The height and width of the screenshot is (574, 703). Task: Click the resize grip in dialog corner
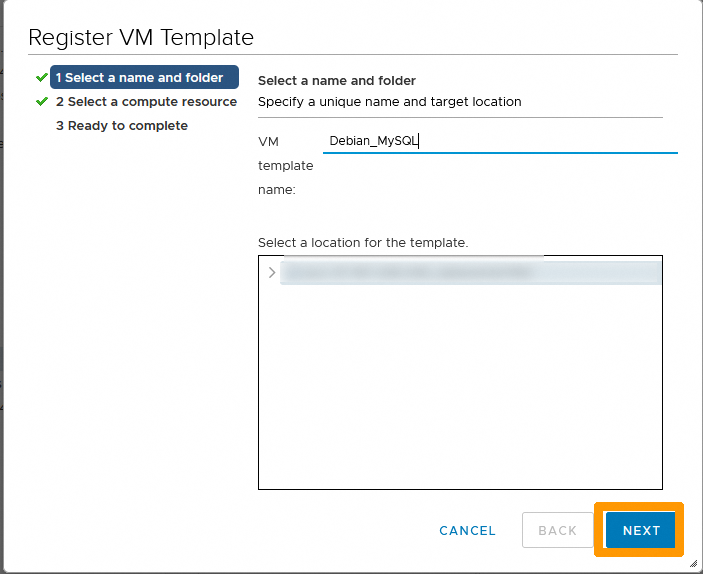[x=693, y=564]
